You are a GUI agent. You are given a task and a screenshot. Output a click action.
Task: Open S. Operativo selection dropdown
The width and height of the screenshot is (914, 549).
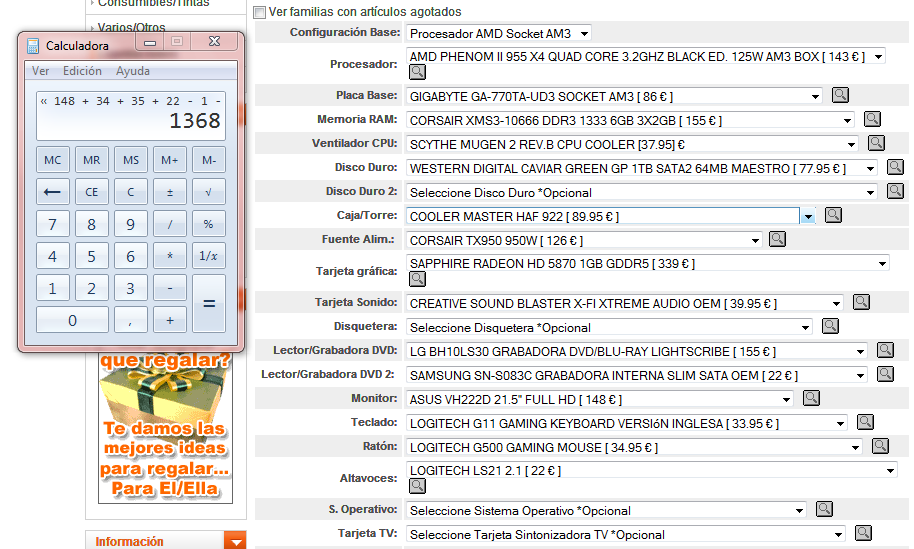606,511
